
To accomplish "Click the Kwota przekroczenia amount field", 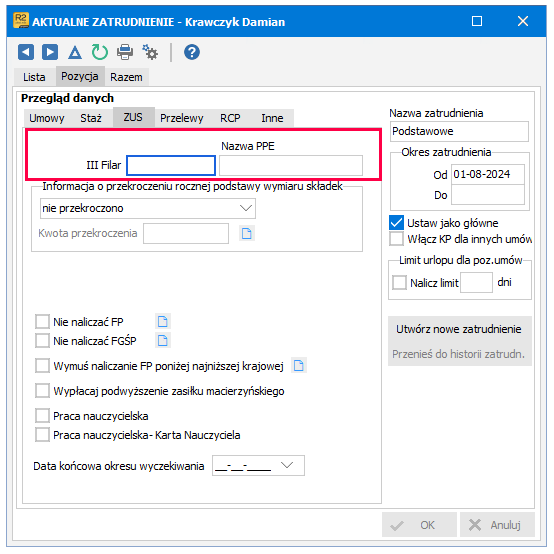I will [x=186, y=234].
